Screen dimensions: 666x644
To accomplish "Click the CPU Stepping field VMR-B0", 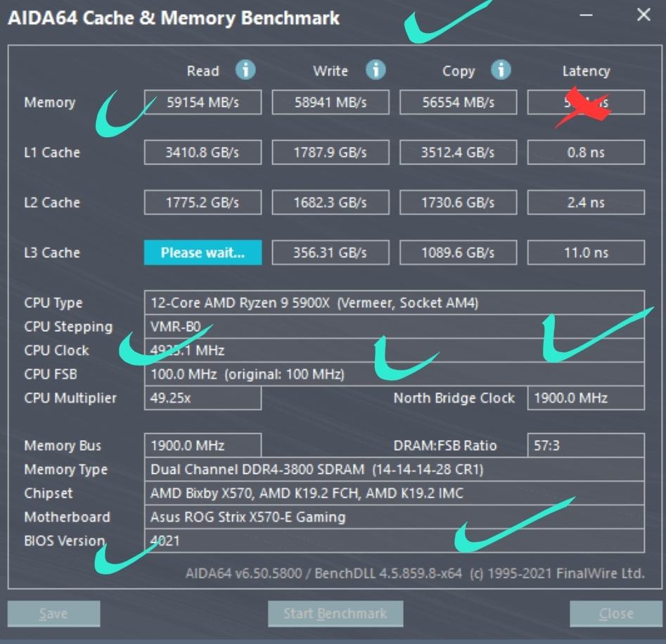I will [x=395, y=326].
